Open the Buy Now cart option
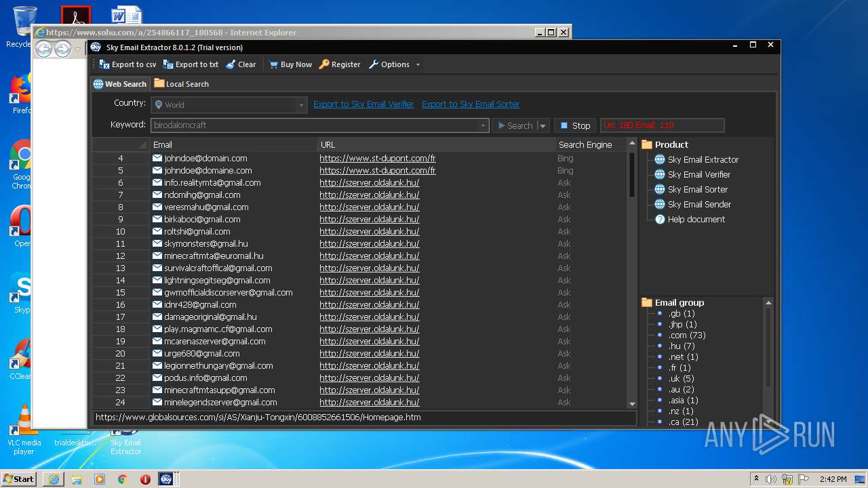The height and width of the screenshot is (488, 868). point(290,64)
